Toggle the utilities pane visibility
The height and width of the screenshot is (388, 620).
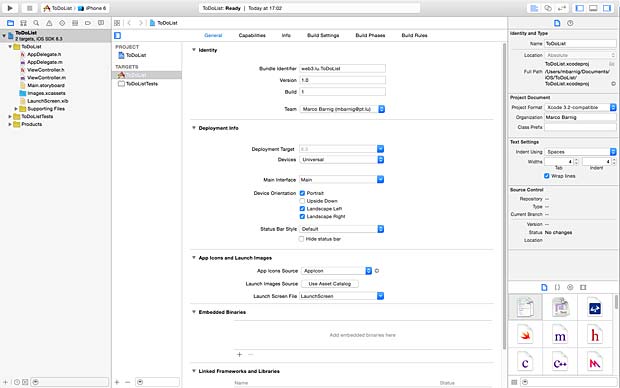pyautogui.click(x=607, y=8)
